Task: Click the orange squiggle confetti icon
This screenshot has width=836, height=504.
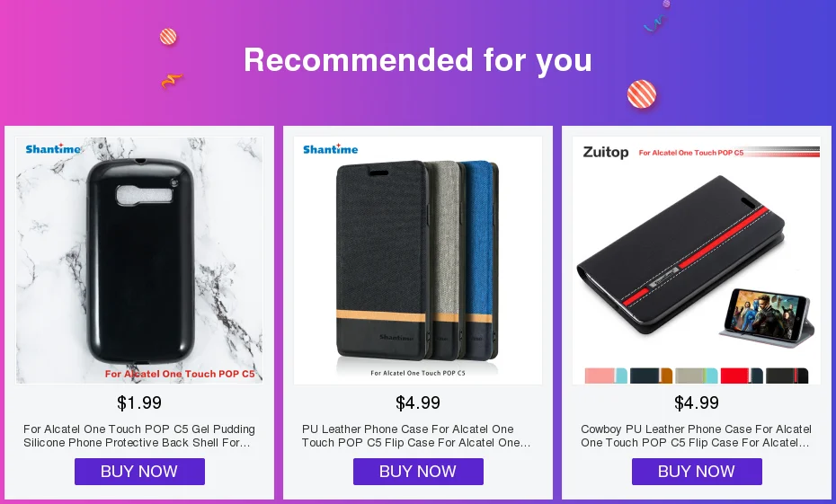Action: 172,81
